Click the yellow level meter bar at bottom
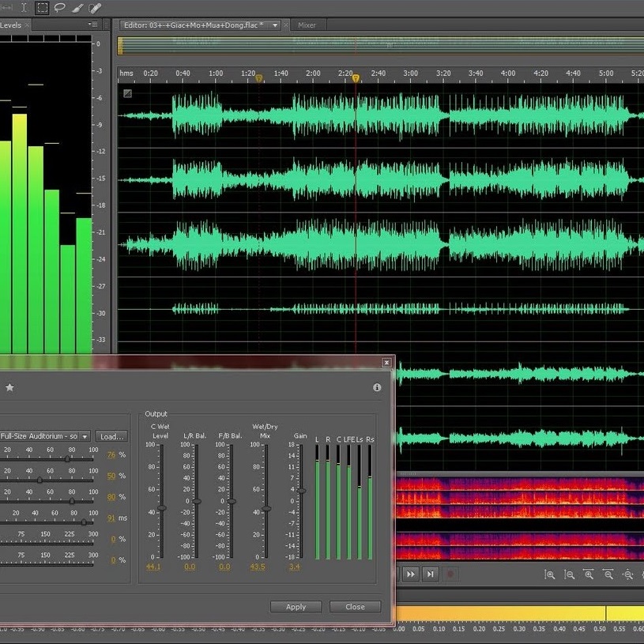Image resolution: width=644 pixels, height=644 pixels. coord(519,613)
